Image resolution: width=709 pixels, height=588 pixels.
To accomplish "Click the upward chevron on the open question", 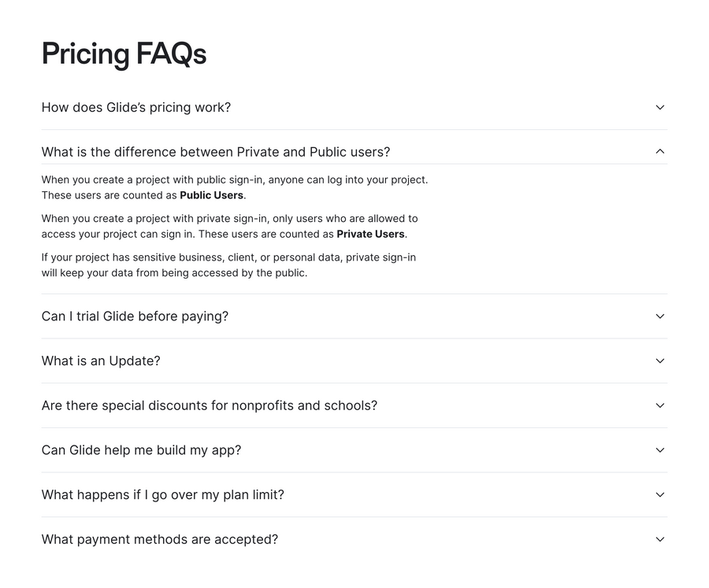I will [x=660, y=150].
